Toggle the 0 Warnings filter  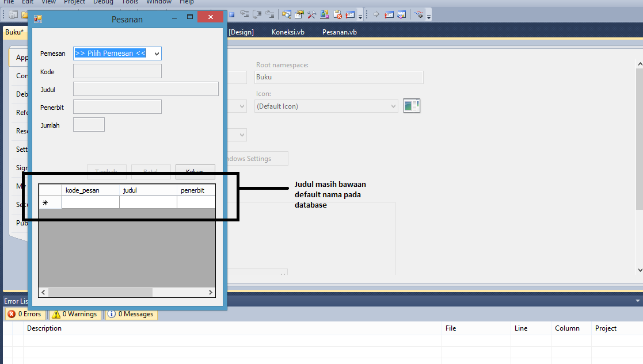pyautogui.click(x=75, y=314)
